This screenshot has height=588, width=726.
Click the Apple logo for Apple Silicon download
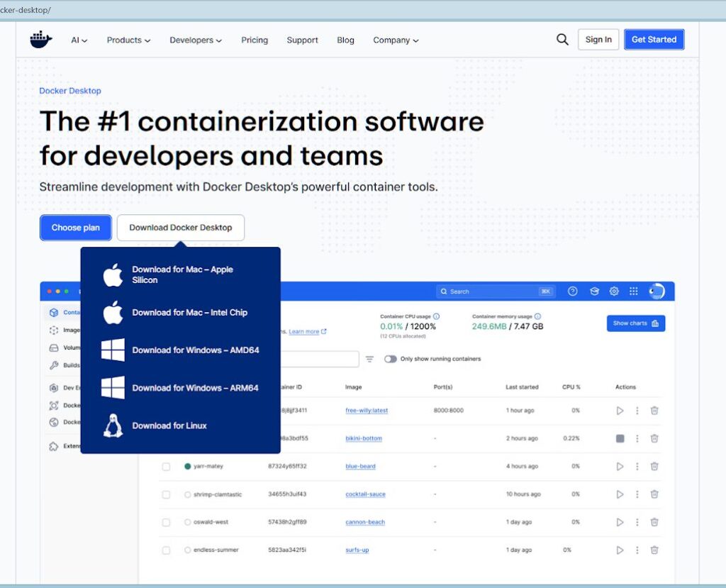[113, 274]
